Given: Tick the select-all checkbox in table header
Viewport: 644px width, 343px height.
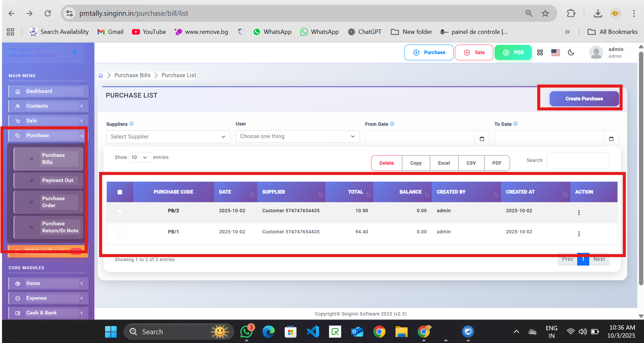Looking at the screenshot, I should click(x=120, y=192).
